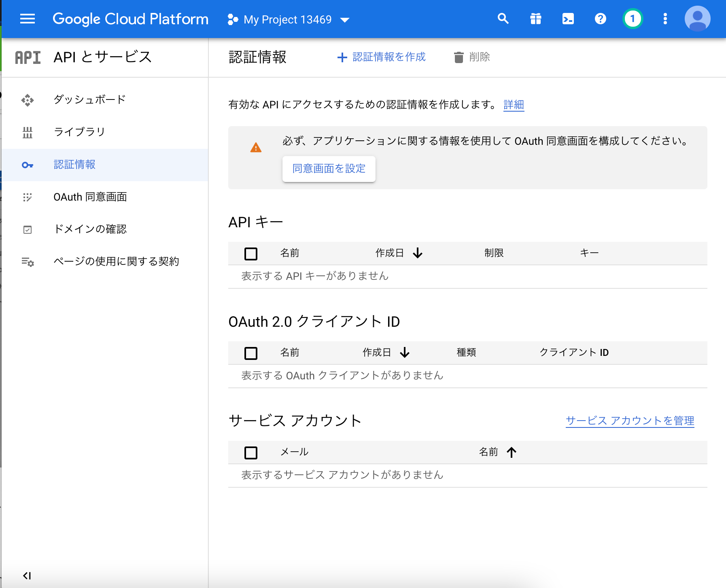Open the help menu
The image size is (726, 588).
pyautogui.click(x=600, y=19)
